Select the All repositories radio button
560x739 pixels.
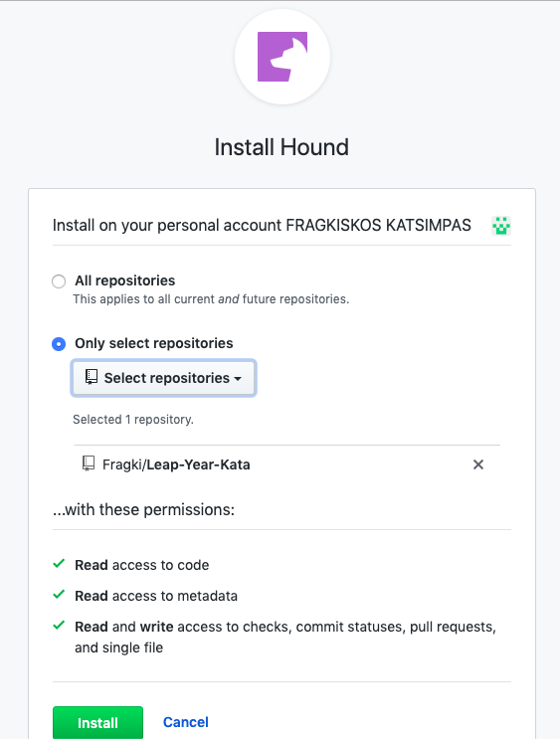pyautogui.click(x=59, y=281)
